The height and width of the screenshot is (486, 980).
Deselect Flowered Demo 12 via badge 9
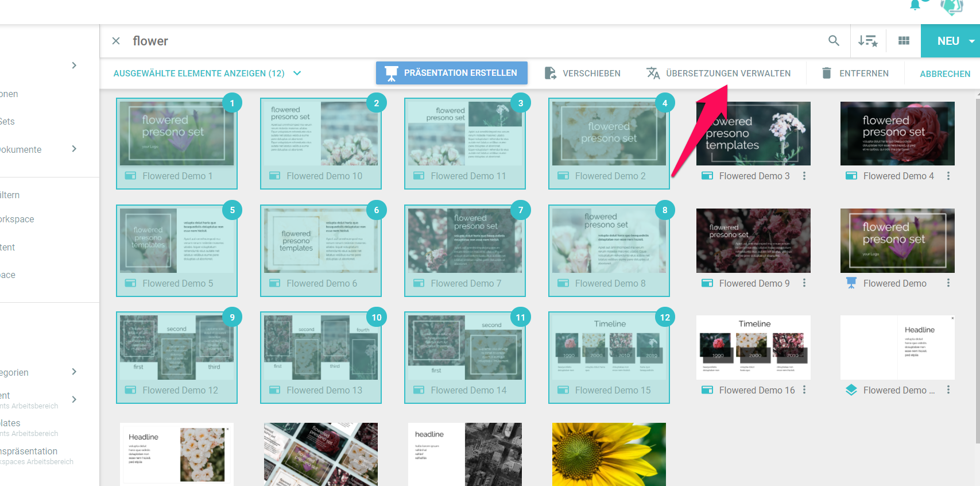232,317
